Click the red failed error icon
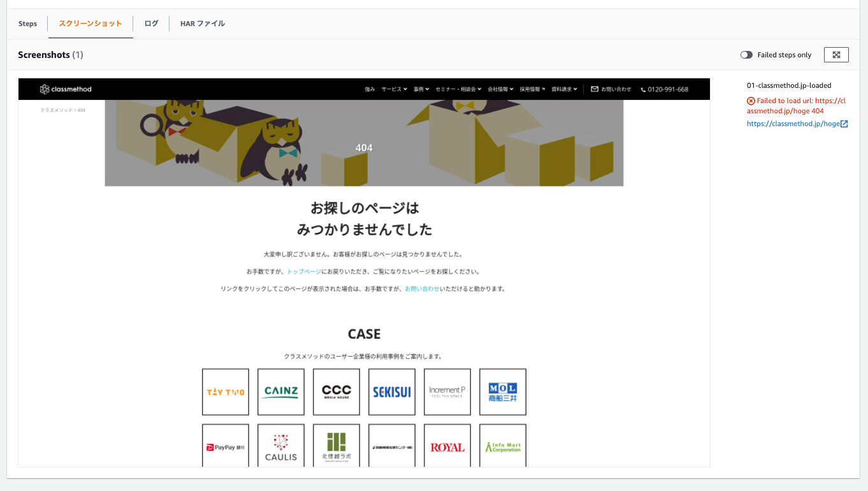The image size is (868, 491). click(x=751, y=101)
